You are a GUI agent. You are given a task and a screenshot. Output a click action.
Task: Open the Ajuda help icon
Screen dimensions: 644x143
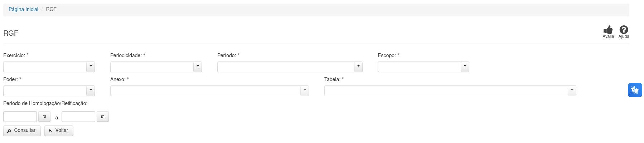[624, 30]
